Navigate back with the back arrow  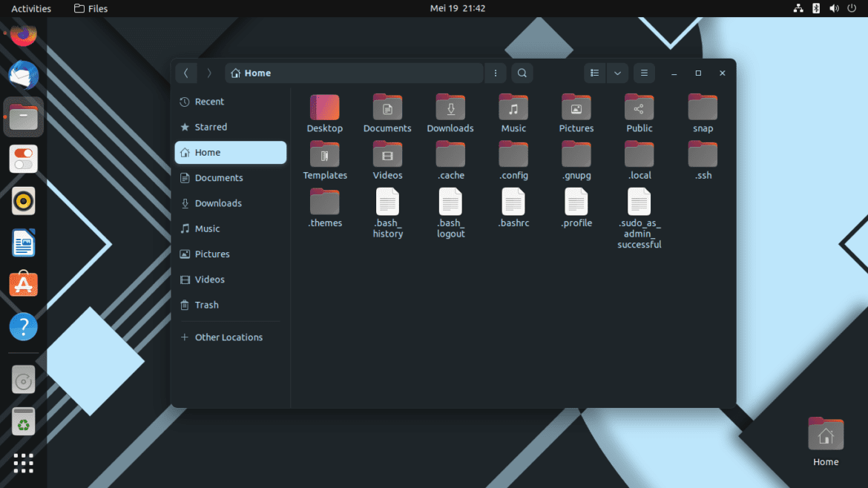[186, 73]
